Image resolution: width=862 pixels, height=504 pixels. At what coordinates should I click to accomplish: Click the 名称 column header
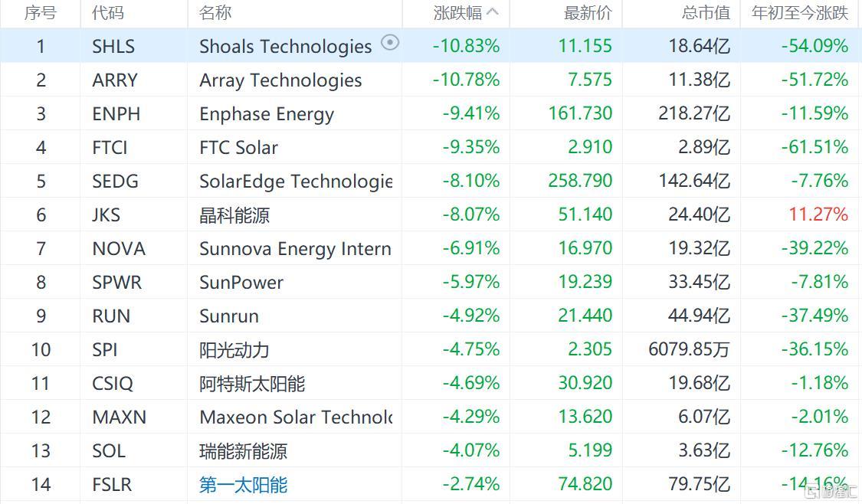tap(215, 13)
